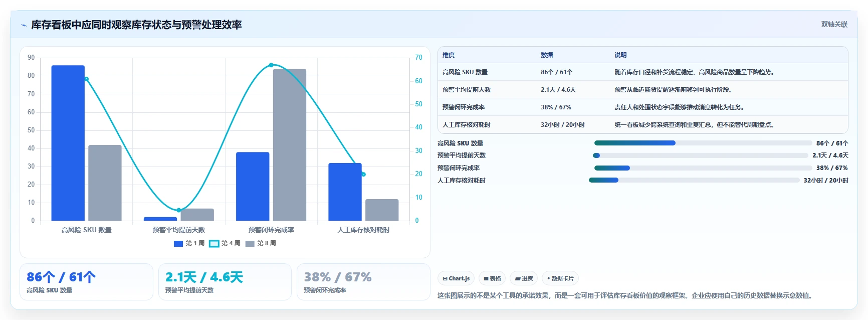Click the 人工库存核对耗时 progress bar

694,180
